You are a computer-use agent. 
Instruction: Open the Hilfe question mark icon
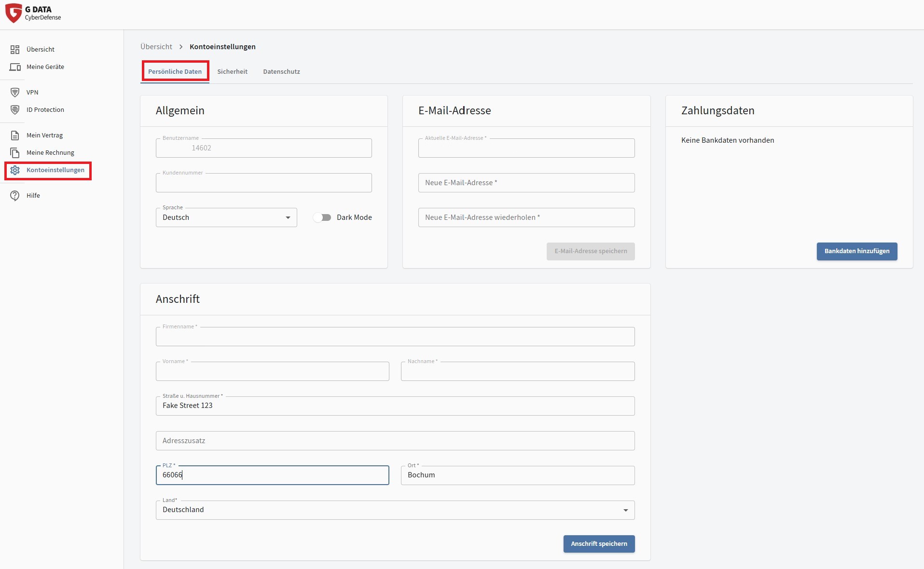coord(15,196)
